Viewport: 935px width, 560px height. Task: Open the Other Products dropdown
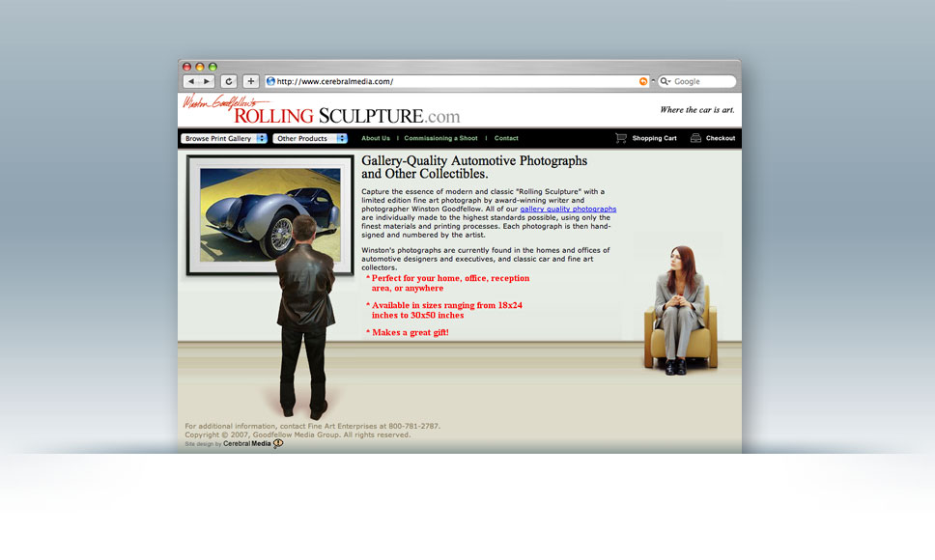pyautogui.click(x=310, y=138)
